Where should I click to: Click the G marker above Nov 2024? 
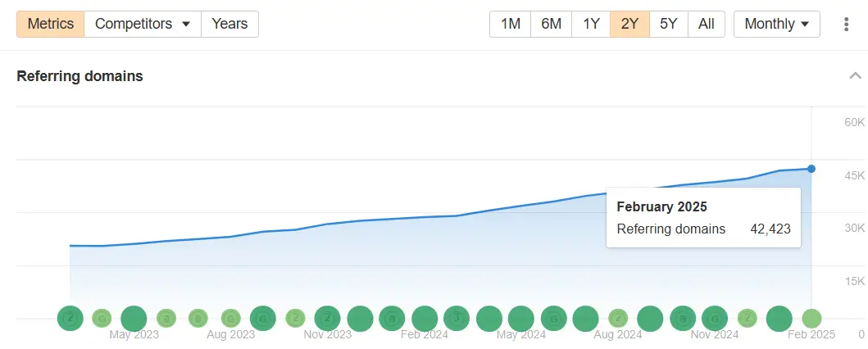pyautogui.click(x=715, y=319)
